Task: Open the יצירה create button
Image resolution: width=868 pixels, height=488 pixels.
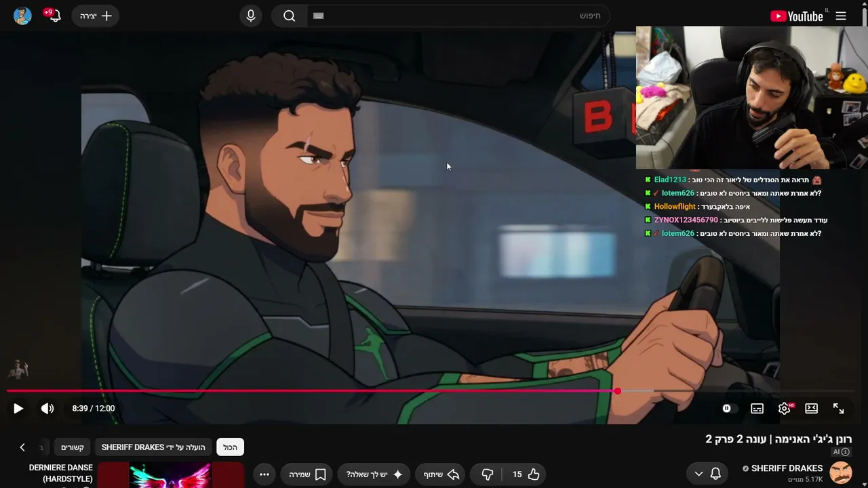Action: point(96,16)
